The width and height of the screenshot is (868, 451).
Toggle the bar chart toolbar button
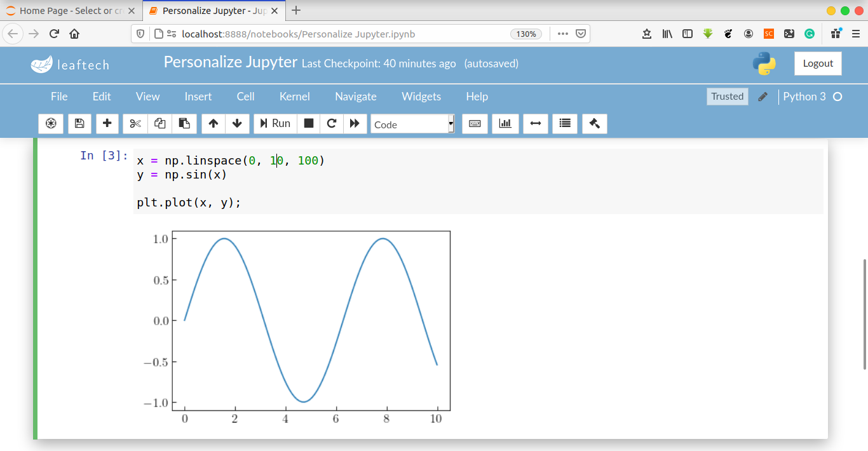(505, 124)
